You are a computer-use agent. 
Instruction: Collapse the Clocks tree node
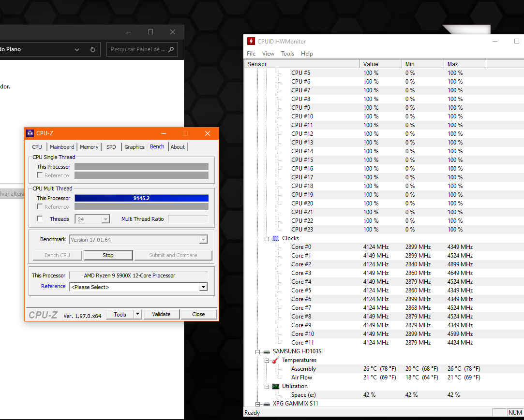[x=267, y=239]
